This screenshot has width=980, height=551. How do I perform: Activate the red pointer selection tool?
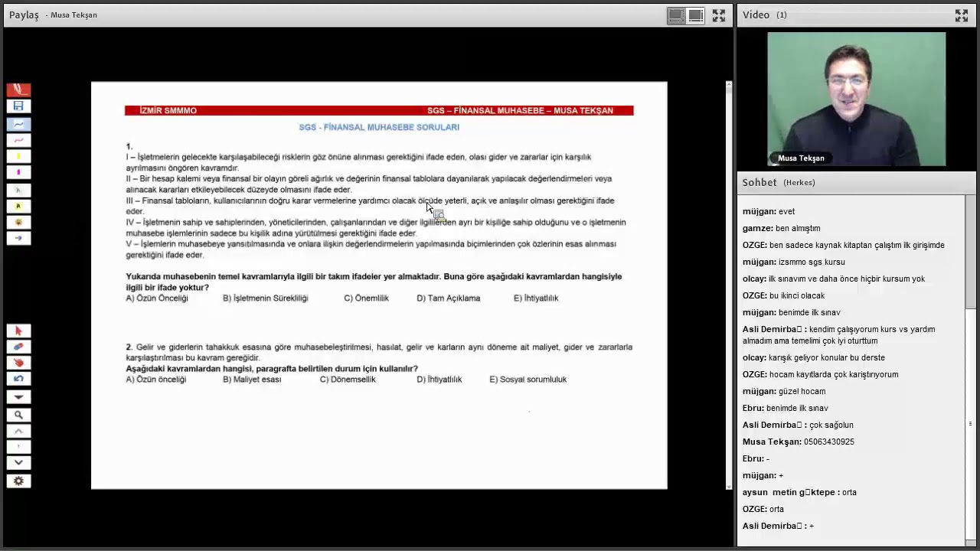[18, 331]
